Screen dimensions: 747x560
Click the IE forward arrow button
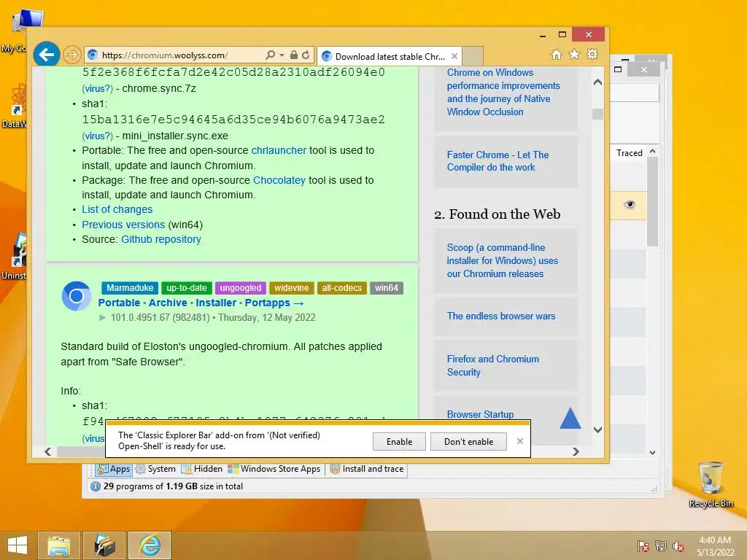pos(72,55)
